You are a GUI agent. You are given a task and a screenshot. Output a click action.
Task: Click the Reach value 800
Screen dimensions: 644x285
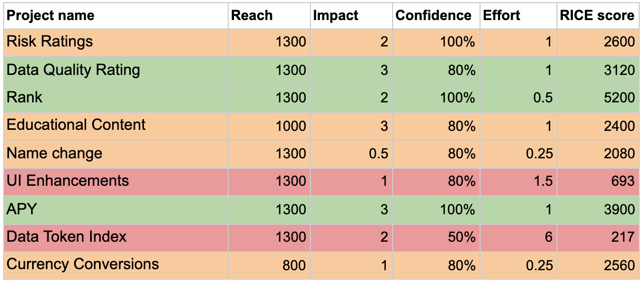pyautogui.click(x=269, y=265)
